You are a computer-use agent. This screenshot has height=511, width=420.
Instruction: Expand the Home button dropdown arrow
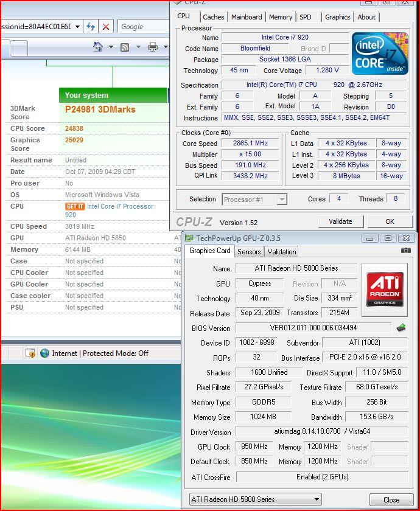point(111,47)
